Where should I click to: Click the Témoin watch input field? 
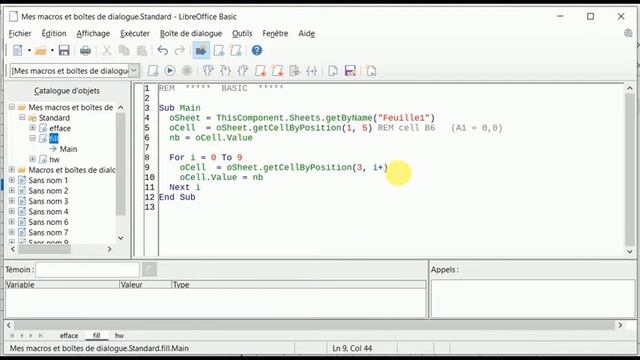point(88,269)
